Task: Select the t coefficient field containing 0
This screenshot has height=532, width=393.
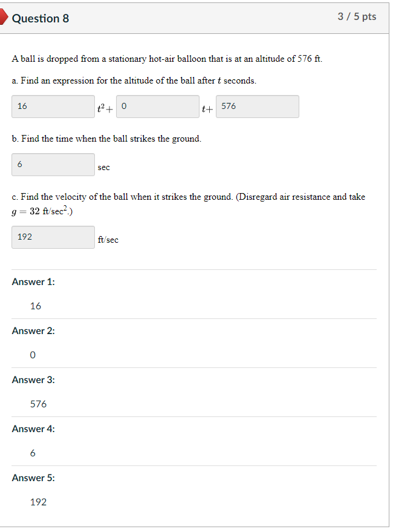Action: [158, 107]
